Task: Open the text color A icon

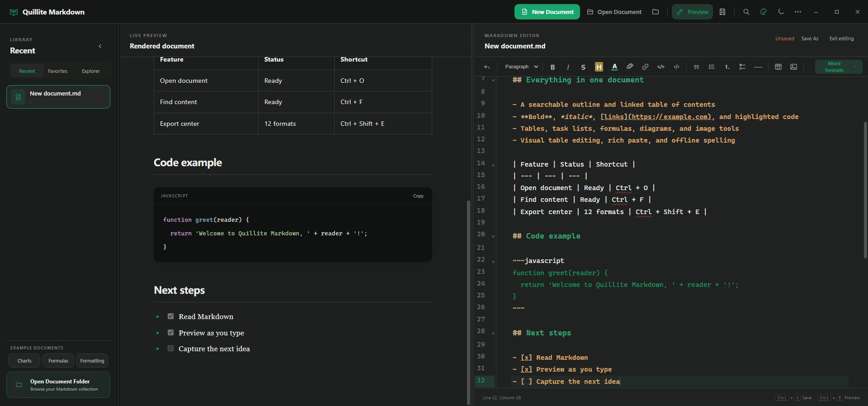Action: click(x=614, y=67)
